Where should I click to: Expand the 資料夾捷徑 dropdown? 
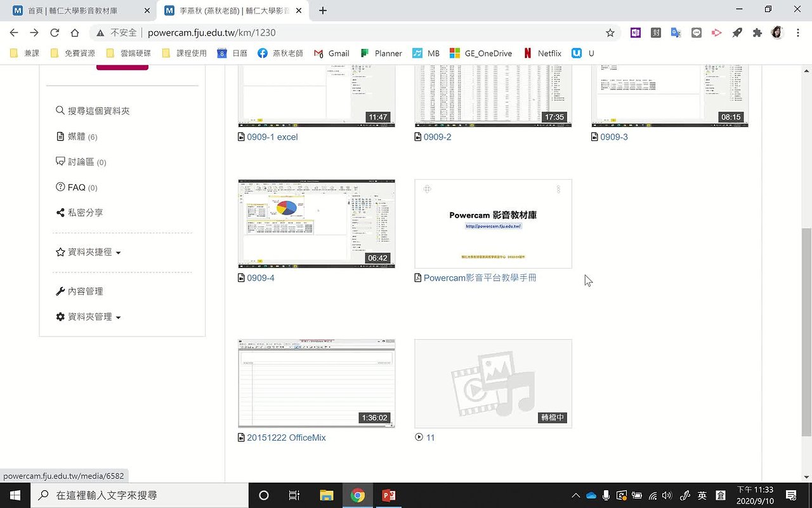click(x=88, y=252)
